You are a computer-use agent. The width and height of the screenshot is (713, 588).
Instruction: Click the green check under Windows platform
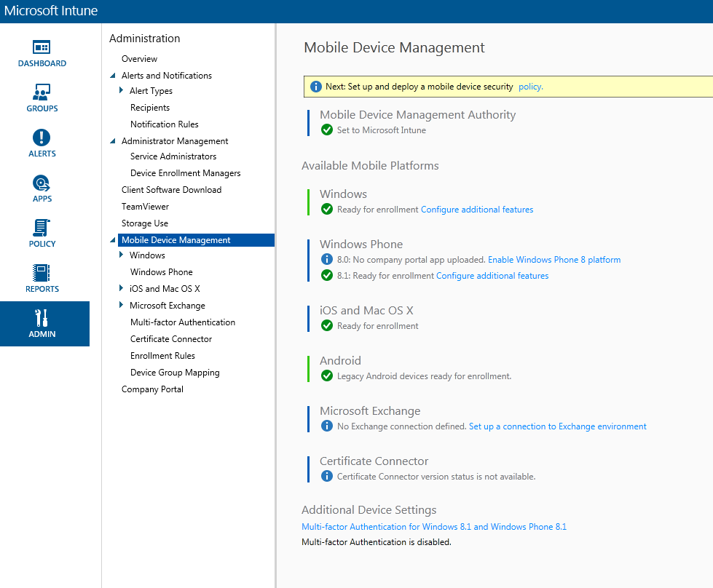tap(327, 209)
